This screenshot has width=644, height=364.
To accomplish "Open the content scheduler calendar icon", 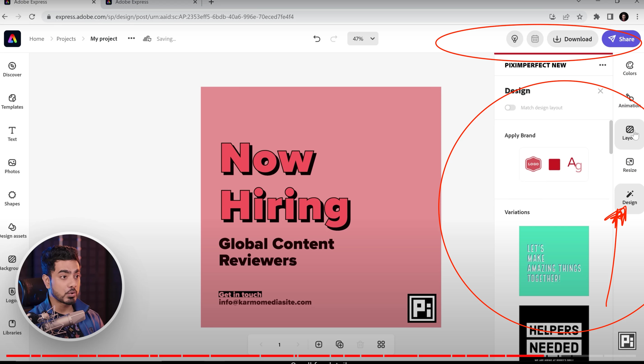I will (535, 39).
